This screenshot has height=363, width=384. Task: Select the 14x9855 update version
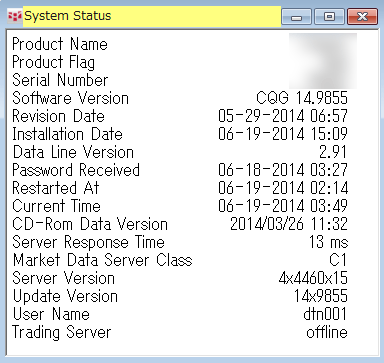click(x=321, y=296)
